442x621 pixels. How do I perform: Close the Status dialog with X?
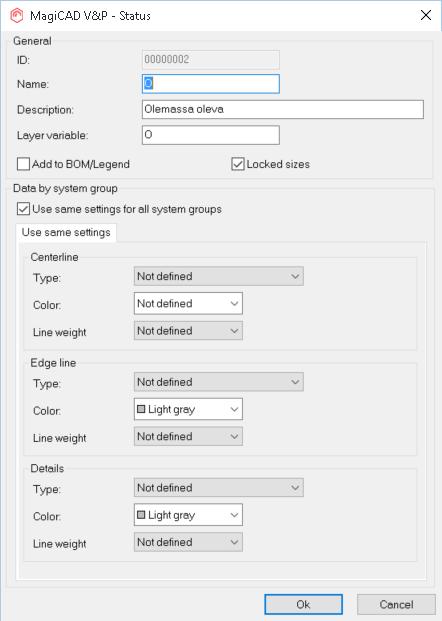426,15
